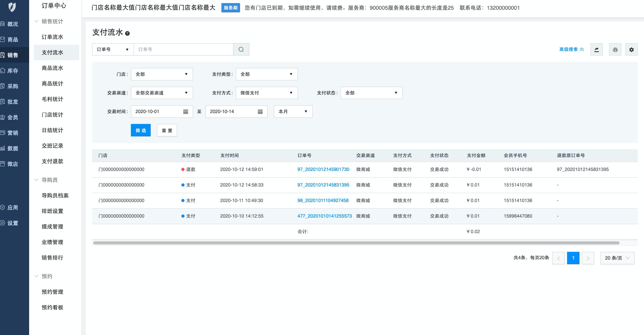Open calendar picker for start date 2020-10-01
This screenshot has width=644, height=335.
point(185,112)
